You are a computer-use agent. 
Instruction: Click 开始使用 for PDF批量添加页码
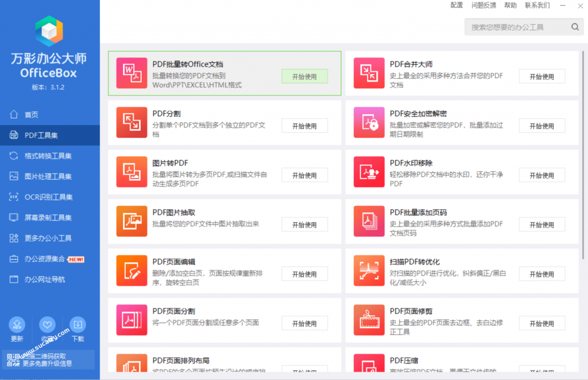click(542, 225)
